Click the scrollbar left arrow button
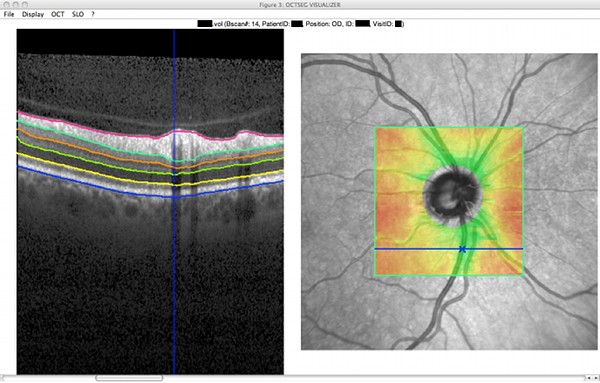The width and height of the screenshot is (600, 383). [x=590, y=378]
